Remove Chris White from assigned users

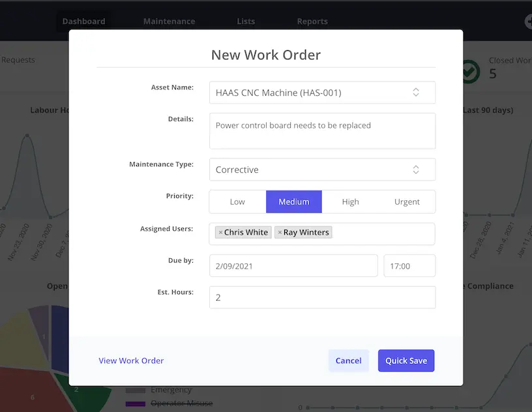point(220,233)
